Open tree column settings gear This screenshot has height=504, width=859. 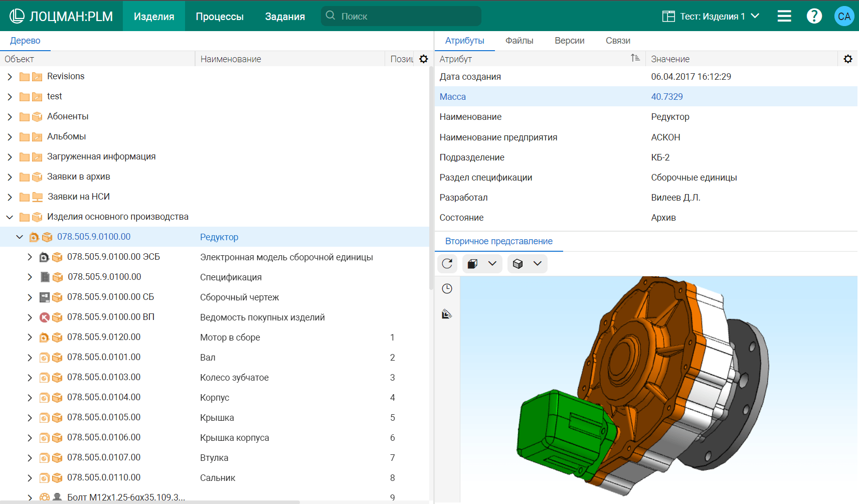click(424, 59)
